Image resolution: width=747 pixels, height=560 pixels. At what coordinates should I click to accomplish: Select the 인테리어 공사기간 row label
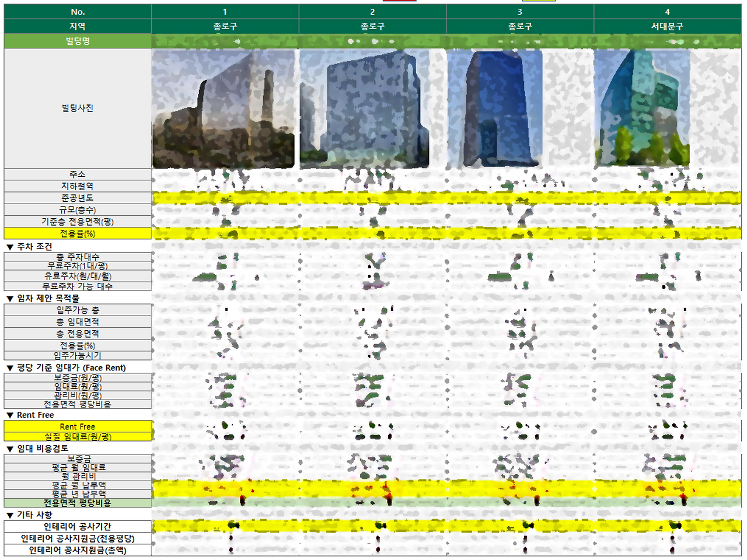[78, 527]
